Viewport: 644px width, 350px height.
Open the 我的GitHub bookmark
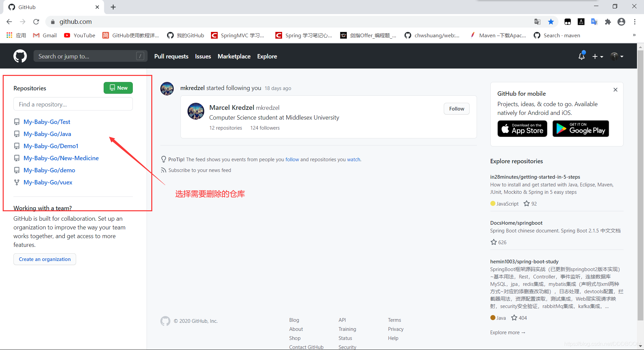tap(186, 35)
